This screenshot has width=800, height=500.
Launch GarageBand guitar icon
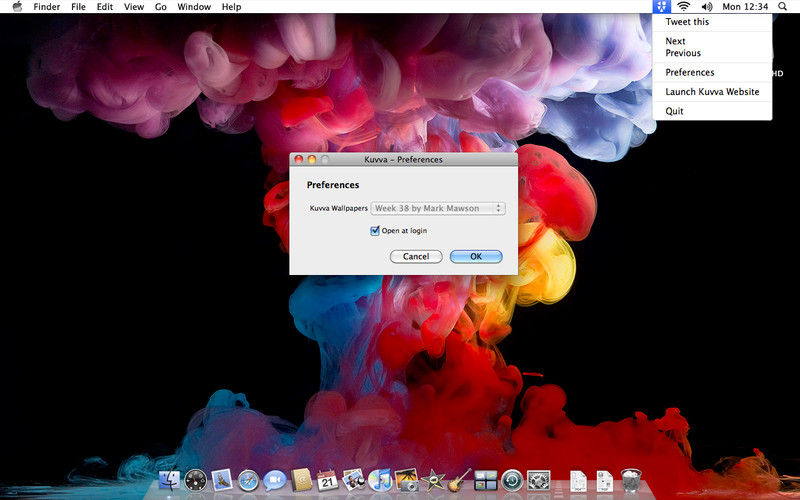459,480
